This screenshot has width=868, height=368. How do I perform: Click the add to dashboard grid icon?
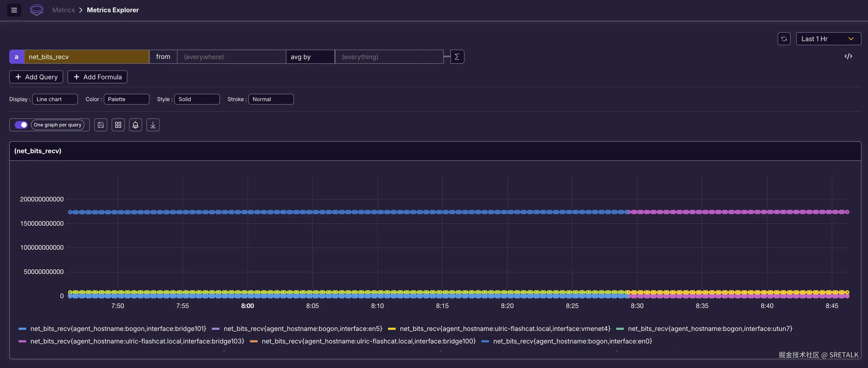(118, 125)
